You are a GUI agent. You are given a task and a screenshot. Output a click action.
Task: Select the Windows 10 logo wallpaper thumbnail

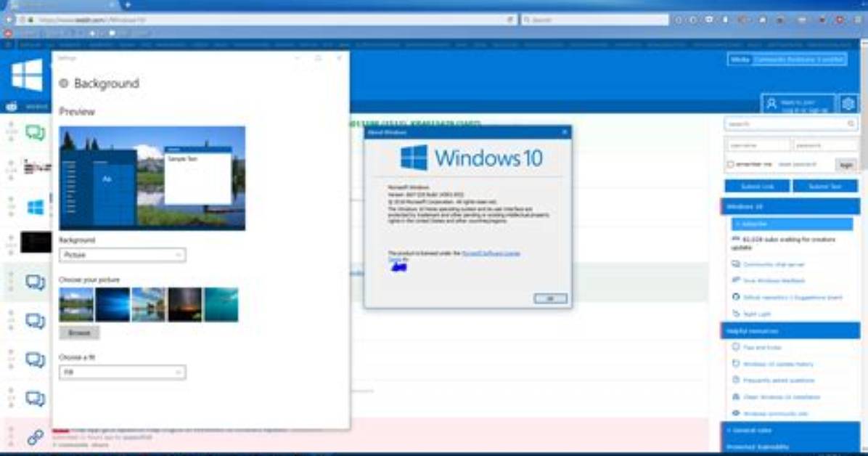click(112, 304)
